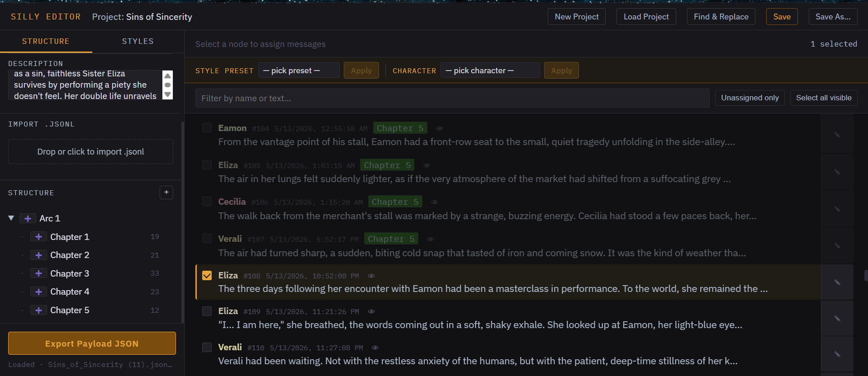Open Find & Replace
The height and width of the screenshot is (376, 868).
721,17
